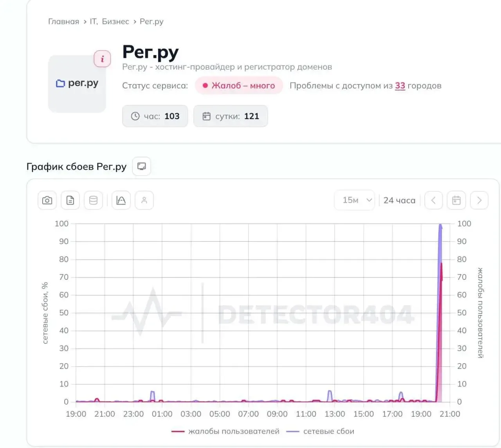Click the camera screenshot icon above chart

[47, 200]
